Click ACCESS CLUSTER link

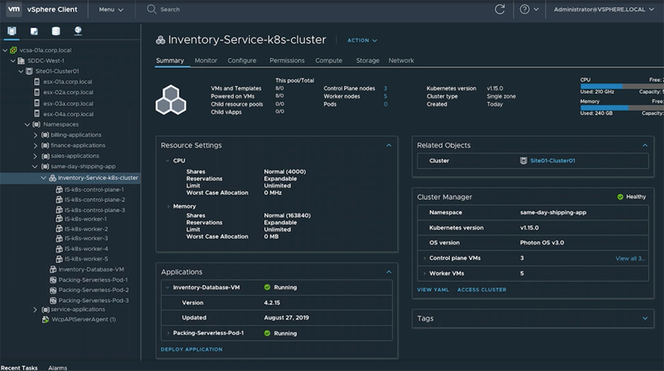pos(481,290)
